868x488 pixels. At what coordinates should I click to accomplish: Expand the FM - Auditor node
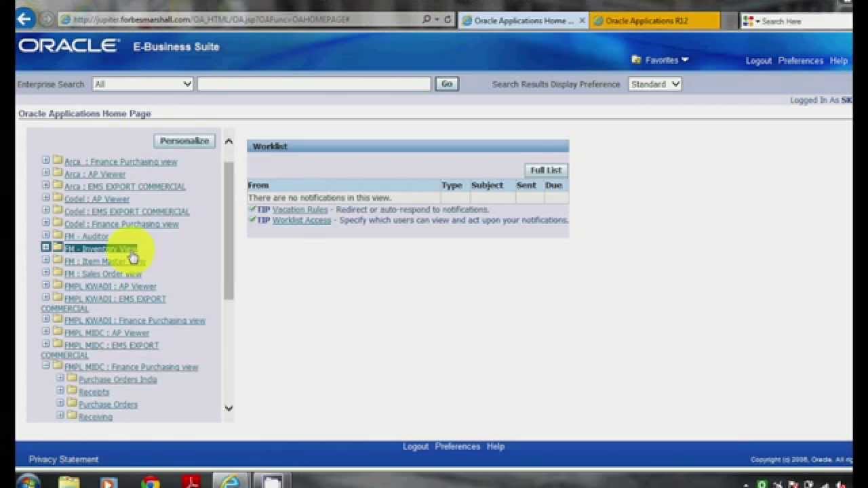(x=46, y=235)
